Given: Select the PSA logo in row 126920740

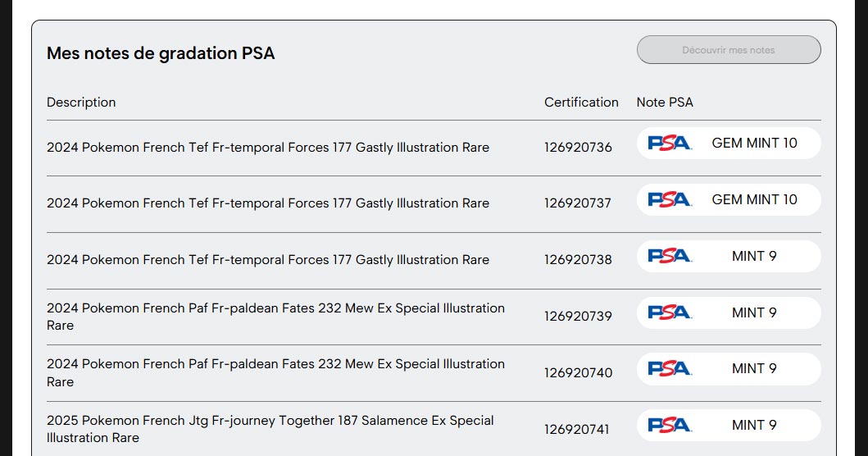Looking at the screenshot, I should coord(670,368).
